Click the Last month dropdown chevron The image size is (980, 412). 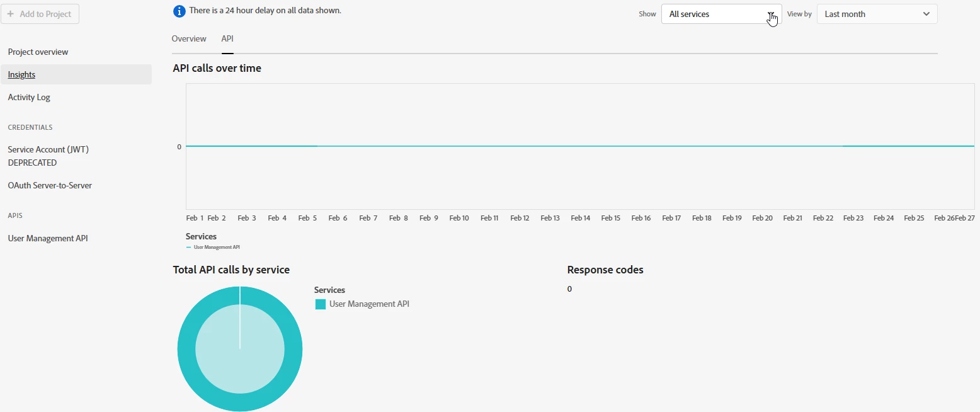point(926,14)
